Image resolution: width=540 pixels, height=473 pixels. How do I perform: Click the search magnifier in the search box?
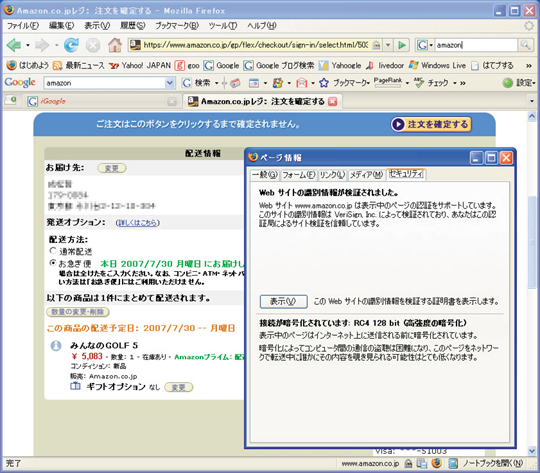[525, 45]
